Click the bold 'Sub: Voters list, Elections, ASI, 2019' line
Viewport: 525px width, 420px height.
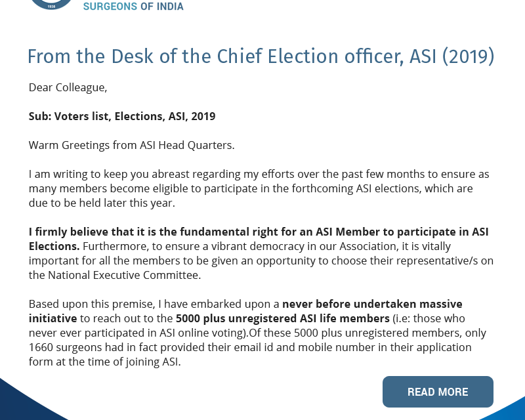coord(122,116)
